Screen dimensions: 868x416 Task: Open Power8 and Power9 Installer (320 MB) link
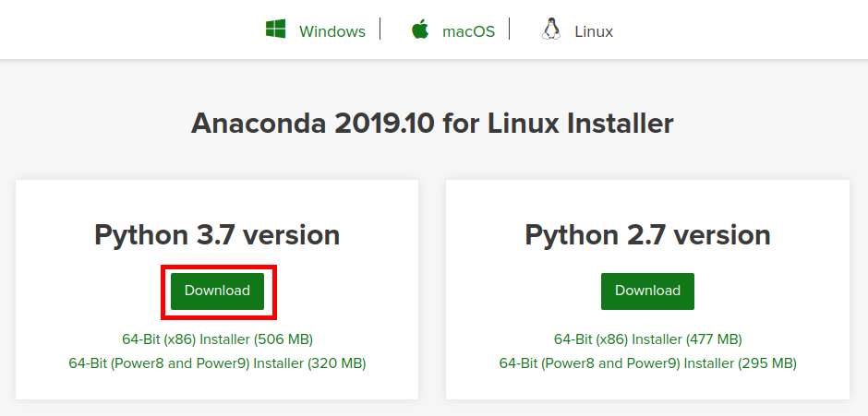click(217, 363)
